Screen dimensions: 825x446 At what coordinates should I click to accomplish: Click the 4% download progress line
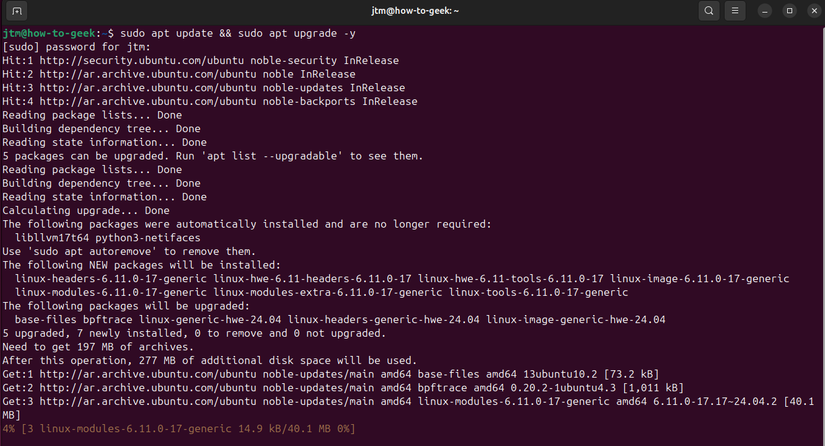(178, 429)
